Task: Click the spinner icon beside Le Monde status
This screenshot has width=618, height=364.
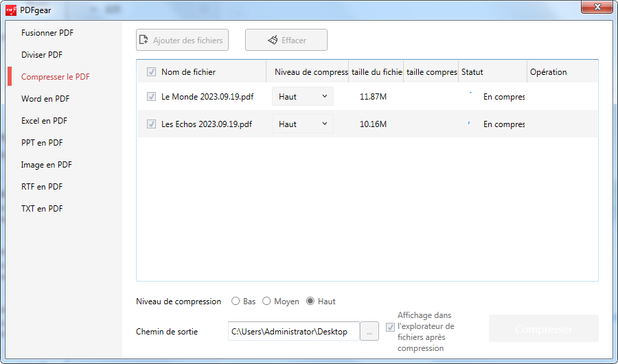Action: [x=470, y=94]
